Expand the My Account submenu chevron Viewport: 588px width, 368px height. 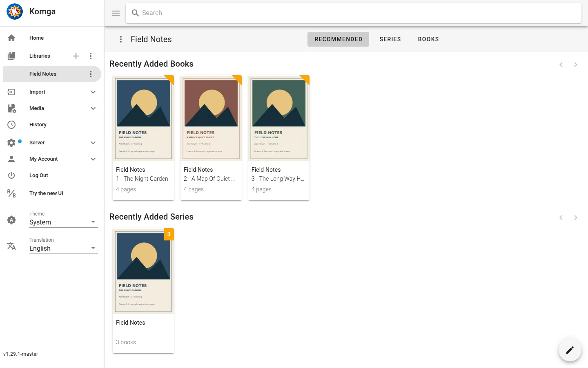click(93, 159)
